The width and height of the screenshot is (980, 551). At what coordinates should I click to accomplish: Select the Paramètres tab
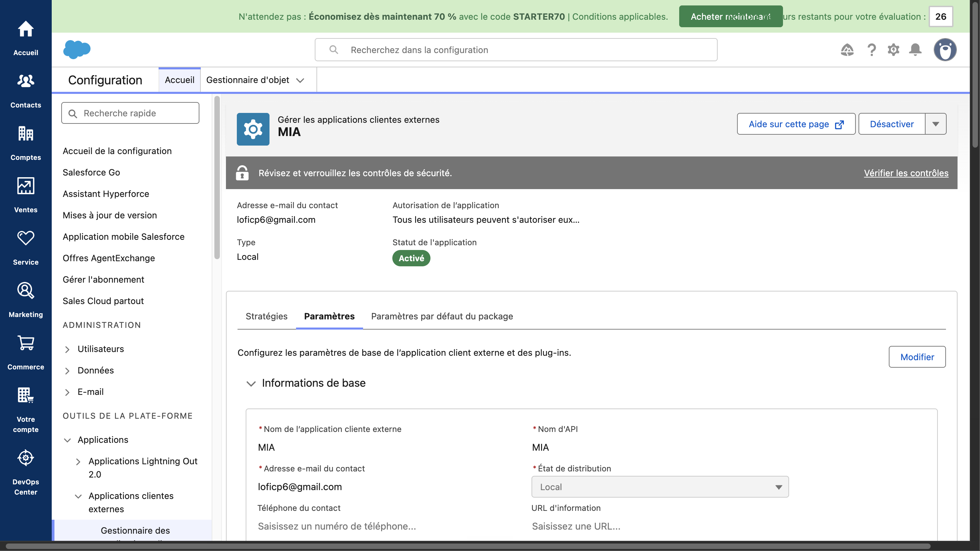pyautogui.click(x=329, y=316)
